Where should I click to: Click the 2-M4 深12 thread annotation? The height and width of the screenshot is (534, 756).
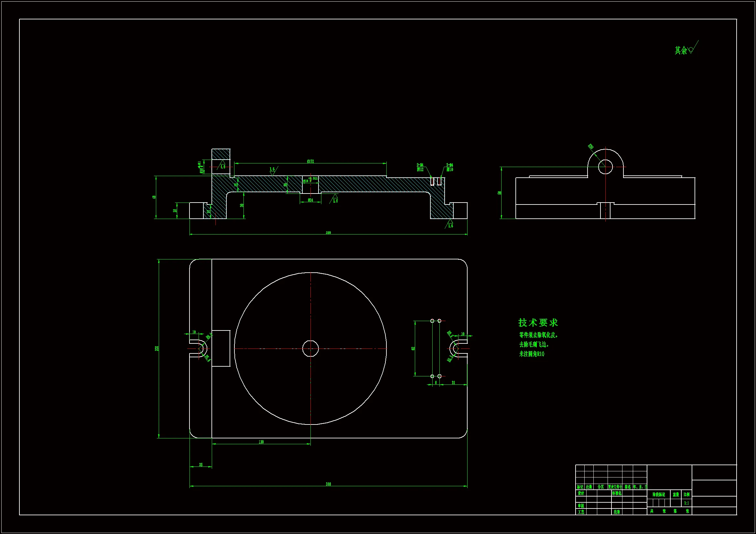coord(420,167)
